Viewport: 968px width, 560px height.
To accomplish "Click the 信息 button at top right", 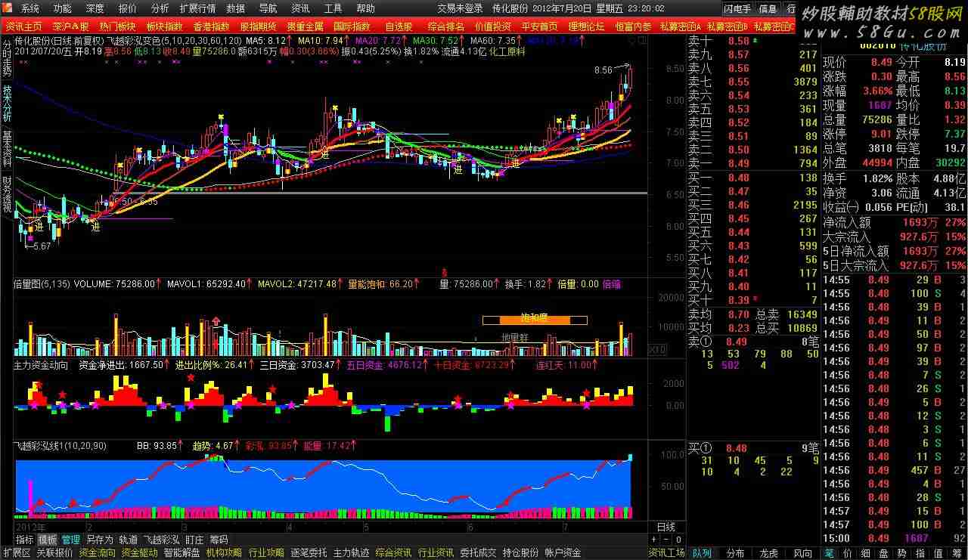I will tap(768, 9).
